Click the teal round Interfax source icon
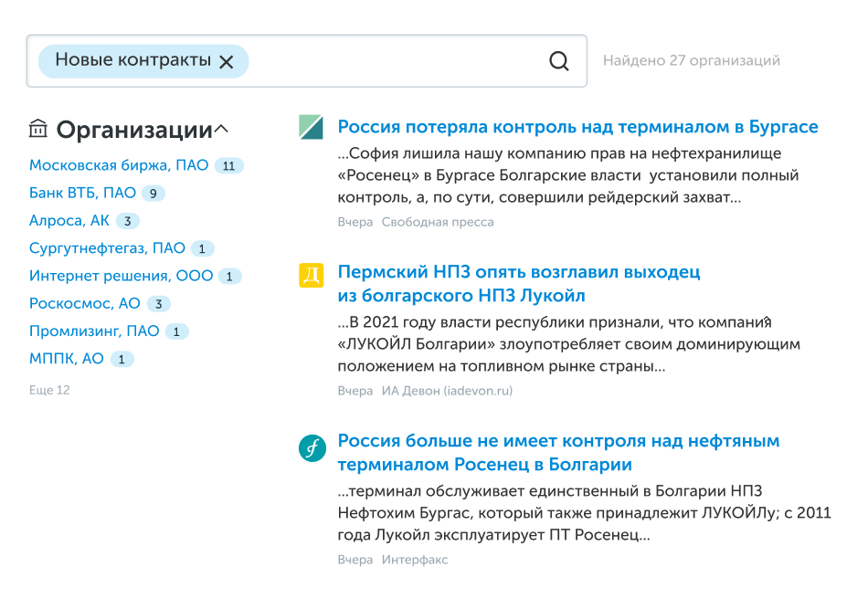 (x=312, y=447)
